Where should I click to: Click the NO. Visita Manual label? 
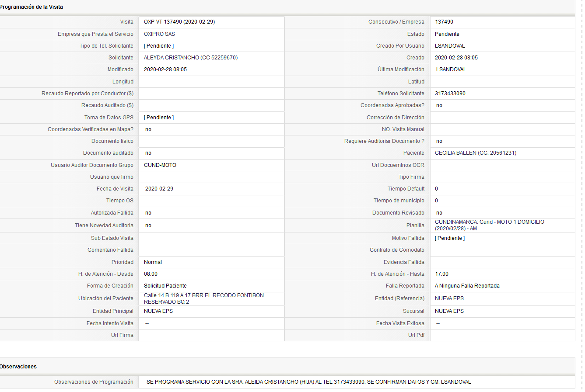tap(403, 129)
